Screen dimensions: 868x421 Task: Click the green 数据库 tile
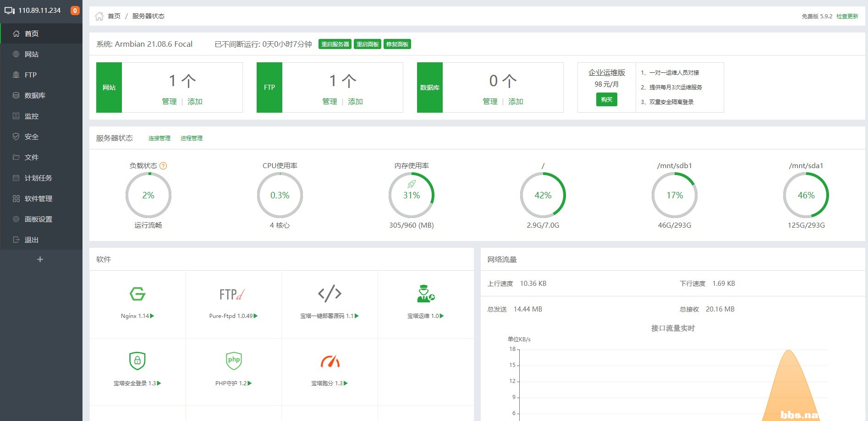(430, 87)
